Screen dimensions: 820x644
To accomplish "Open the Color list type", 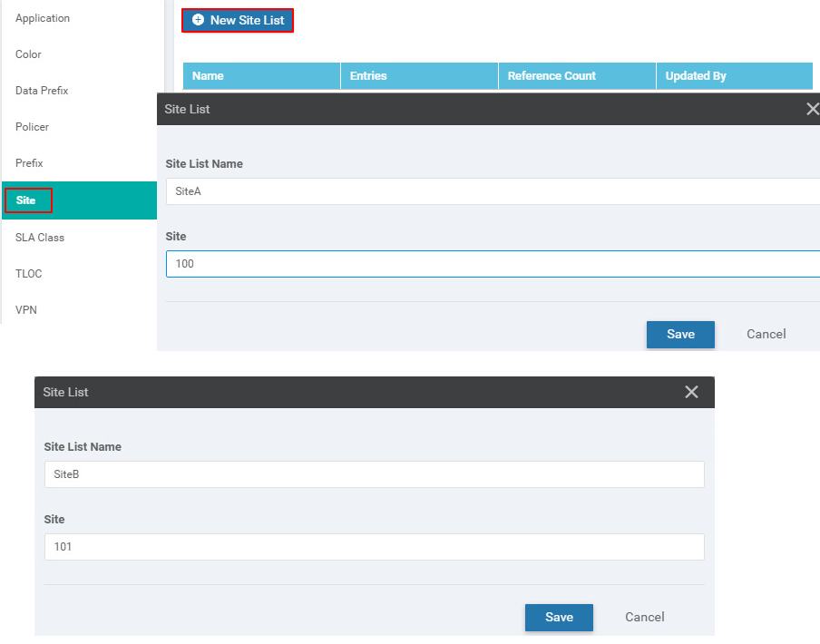I will tap(28, 54).
